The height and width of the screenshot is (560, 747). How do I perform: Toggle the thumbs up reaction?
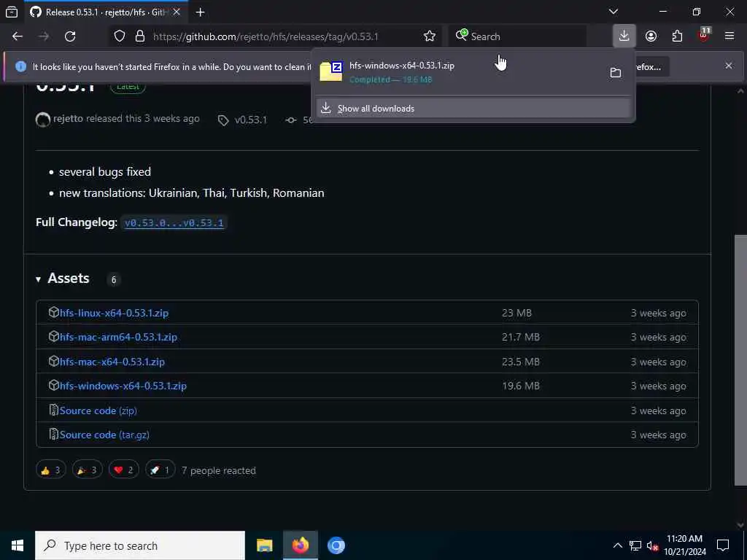pos(51,470)
